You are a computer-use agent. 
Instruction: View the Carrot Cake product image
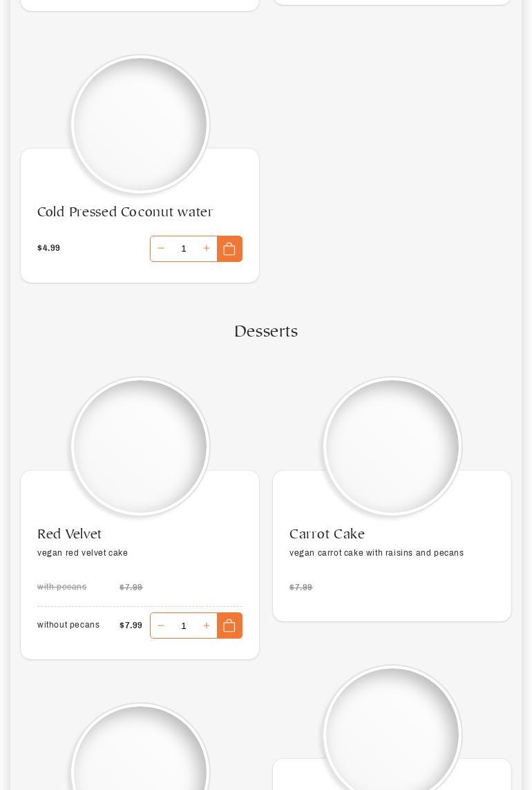coord(392,446)
